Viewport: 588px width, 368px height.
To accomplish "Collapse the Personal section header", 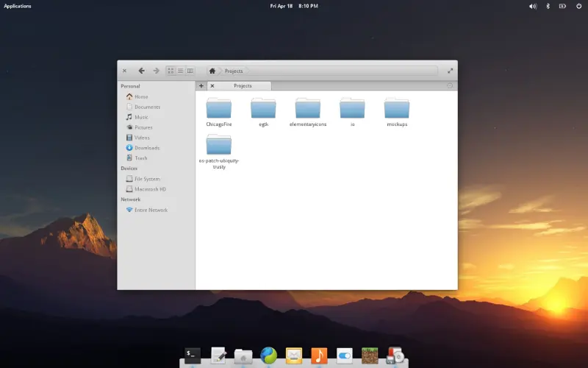I will (x=130, y=86).
